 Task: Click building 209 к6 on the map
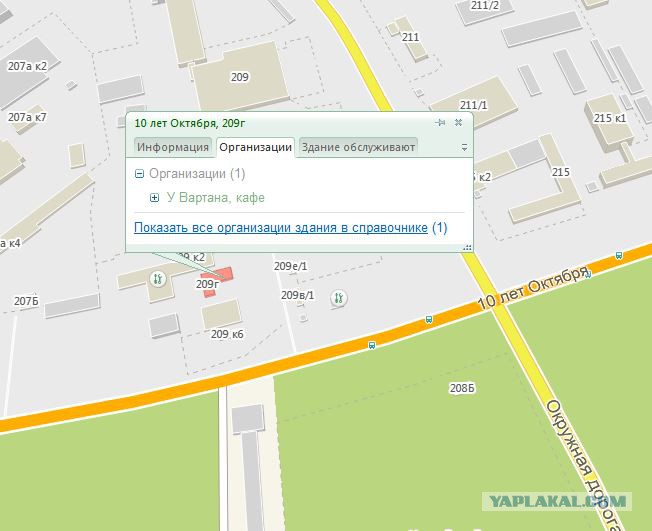coord(221,314)
